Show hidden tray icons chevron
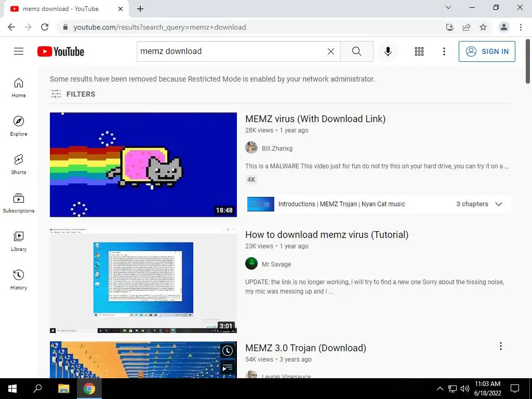532x399 pixels. coord(440,389)
